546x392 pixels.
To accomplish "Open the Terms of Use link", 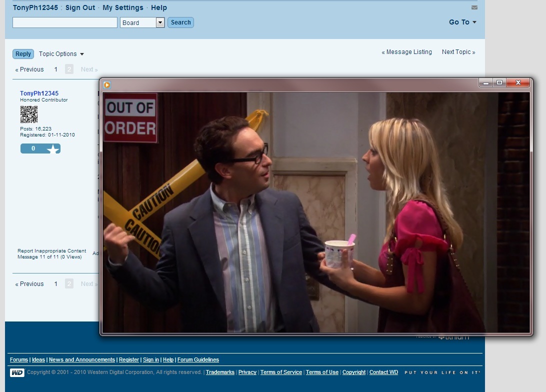I will point(322,372).
